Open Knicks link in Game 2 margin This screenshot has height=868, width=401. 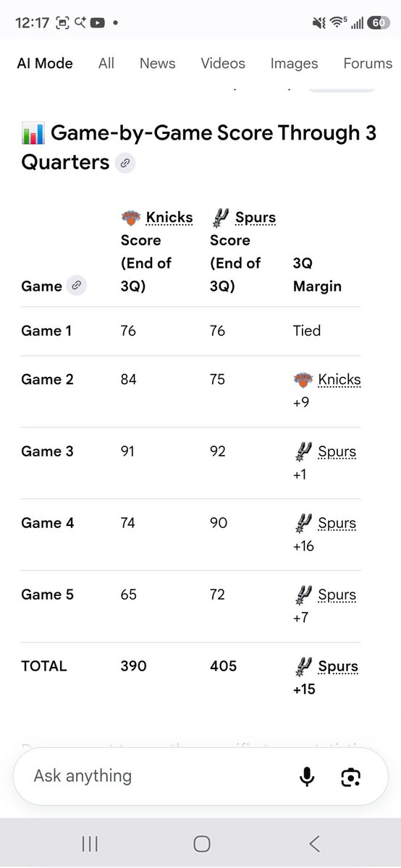point(339,380)
